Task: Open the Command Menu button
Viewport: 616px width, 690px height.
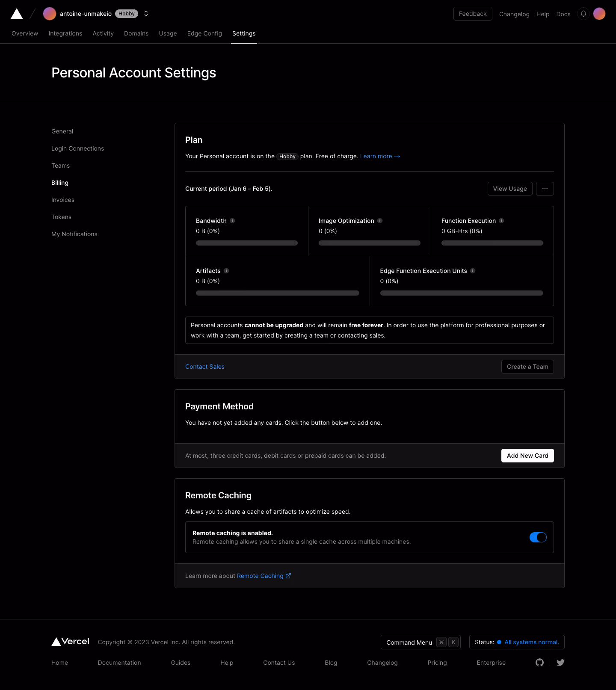Action: [421, 642]
